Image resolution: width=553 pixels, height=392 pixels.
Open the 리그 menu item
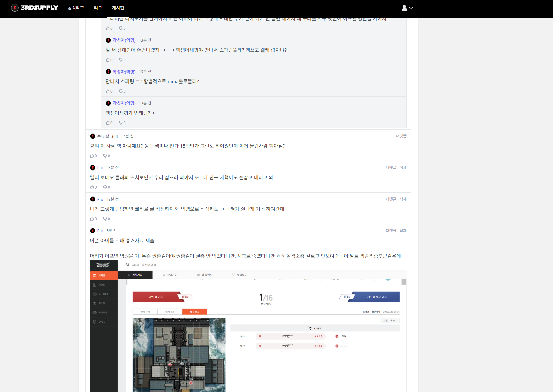(x=98, y=8)
